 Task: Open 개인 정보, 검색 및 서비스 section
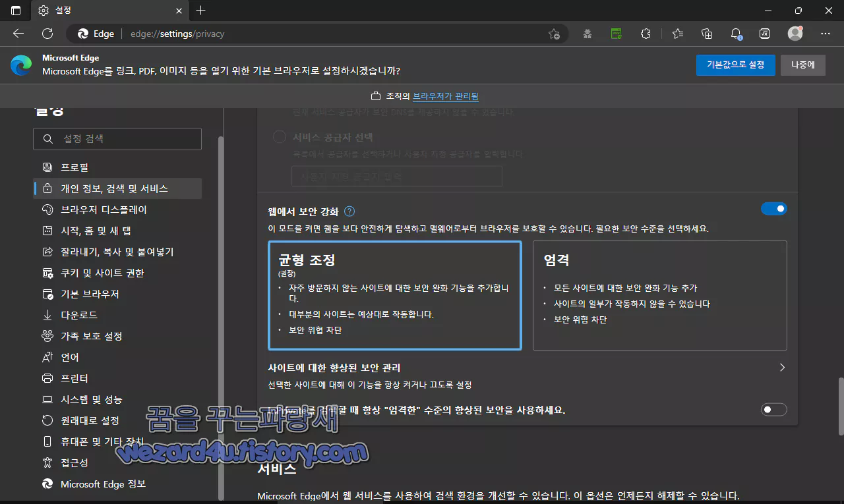[x=117, y=188]
